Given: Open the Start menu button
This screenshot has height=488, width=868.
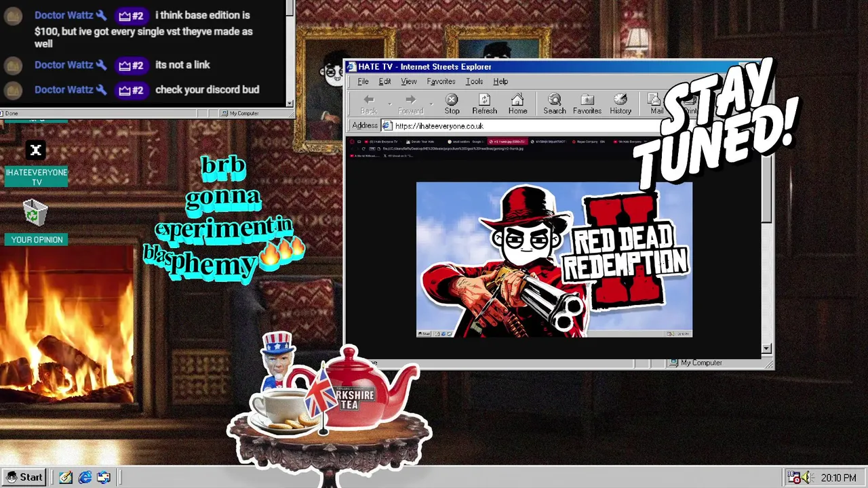Looking at the screenshot, I should click(24, 477).
